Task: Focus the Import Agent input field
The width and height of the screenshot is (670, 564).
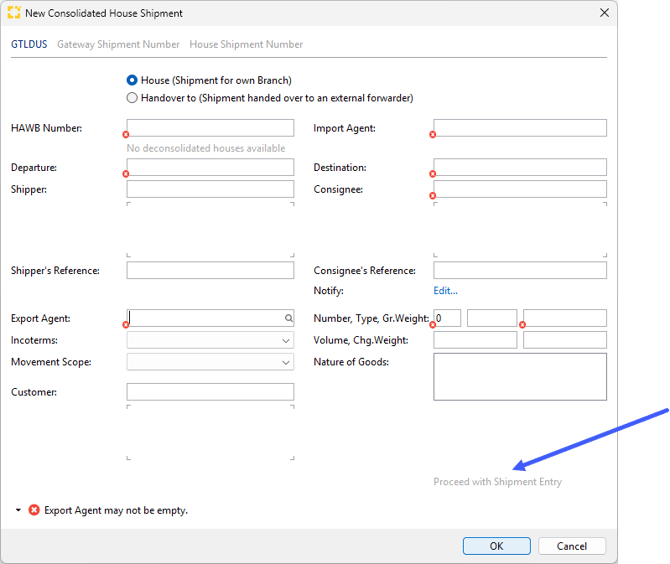Action: (x=520, y=128)
